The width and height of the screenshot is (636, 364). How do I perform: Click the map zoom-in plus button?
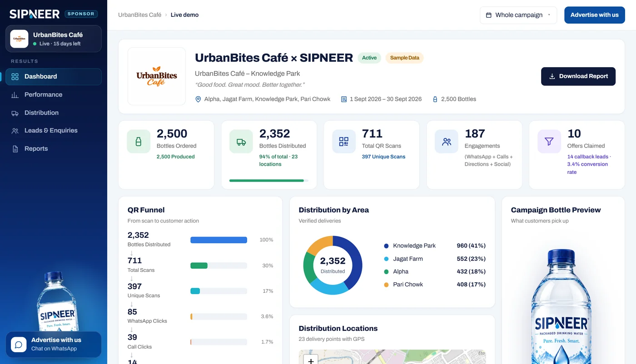click(311, 360)
